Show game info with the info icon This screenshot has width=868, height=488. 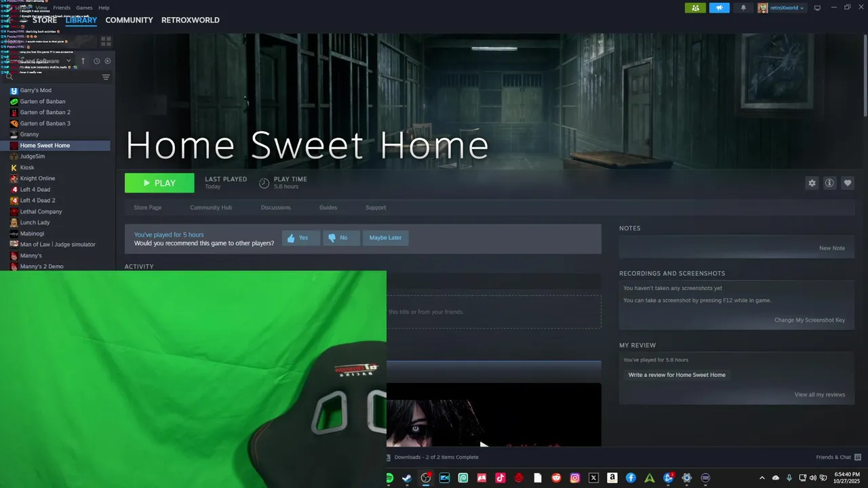(829, 183)
